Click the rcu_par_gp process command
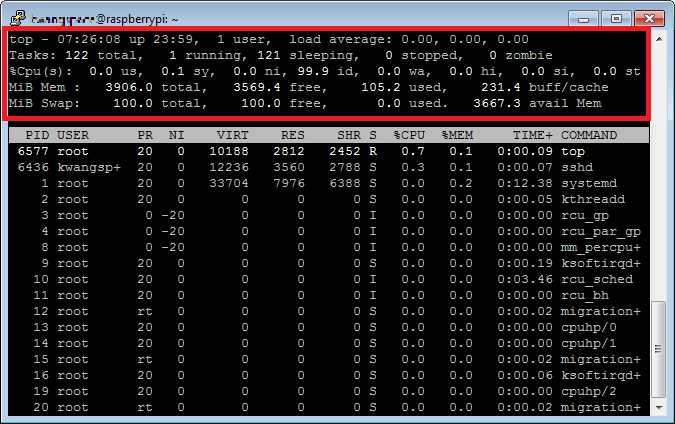675x424 pixels. pos(601,232)
